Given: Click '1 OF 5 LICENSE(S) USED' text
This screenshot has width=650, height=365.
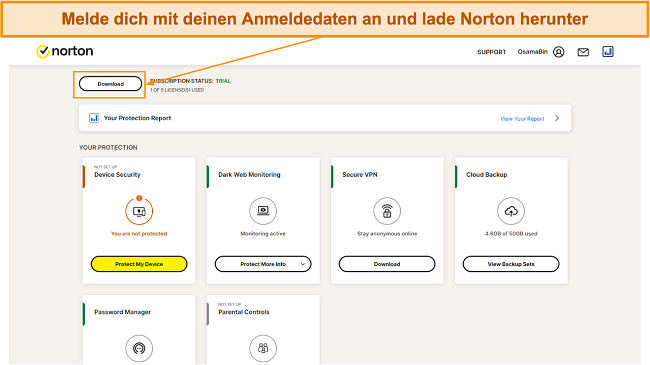Looking at the screenshot, I should click(177, 90).
